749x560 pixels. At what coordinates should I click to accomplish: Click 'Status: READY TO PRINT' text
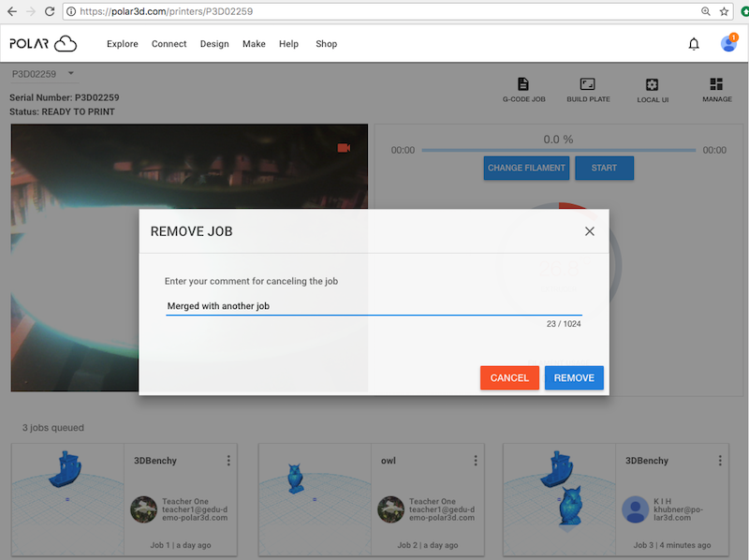pyautogui.click(x=62, y=111)
